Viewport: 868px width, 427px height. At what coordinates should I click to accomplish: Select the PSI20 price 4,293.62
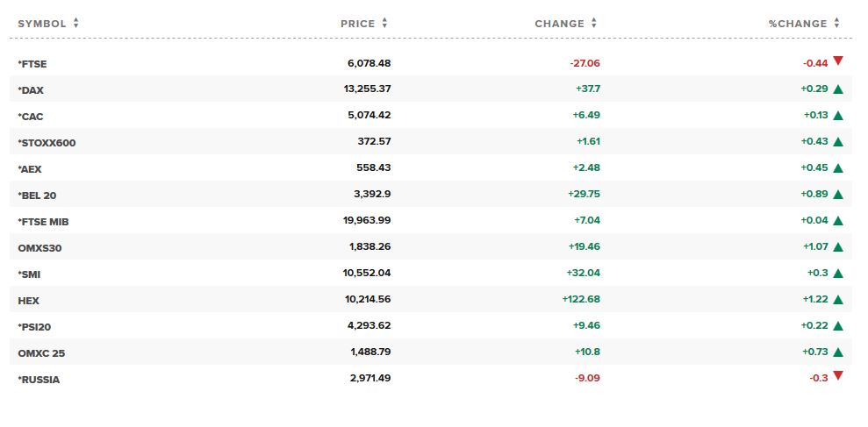point(369,325)
